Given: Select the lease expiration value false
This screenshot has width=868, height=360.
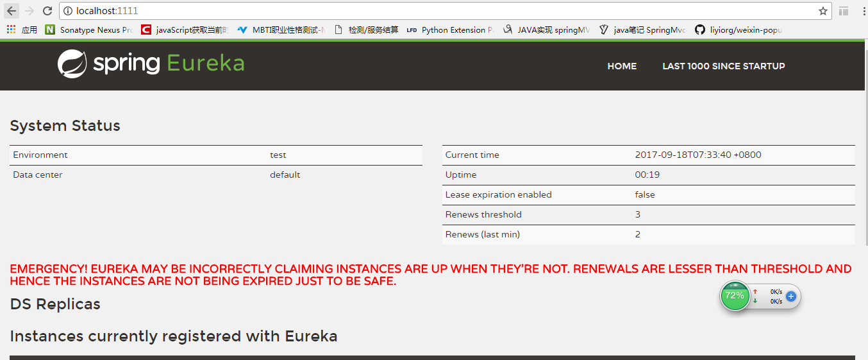Looking at the screenshot, I should [x=645, y=195].
